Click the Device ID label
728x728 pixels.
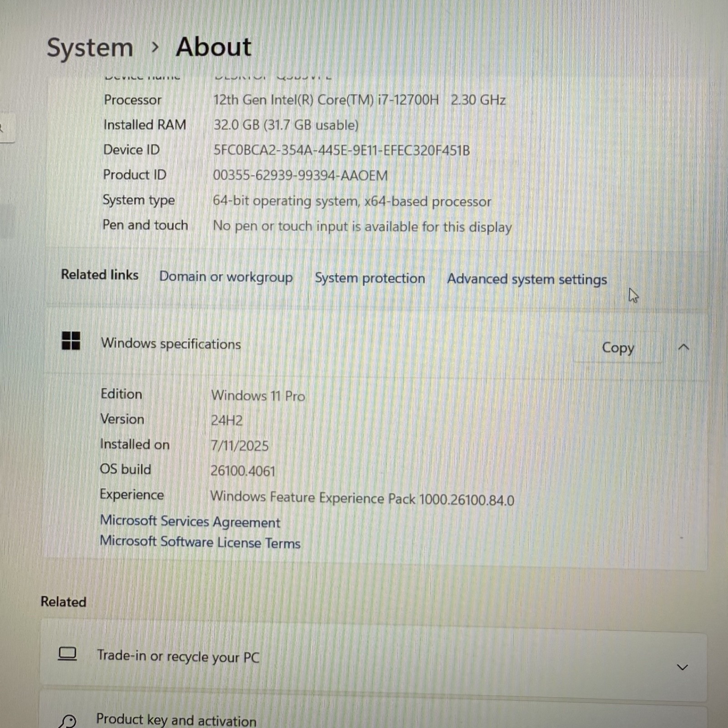point(131,149)
